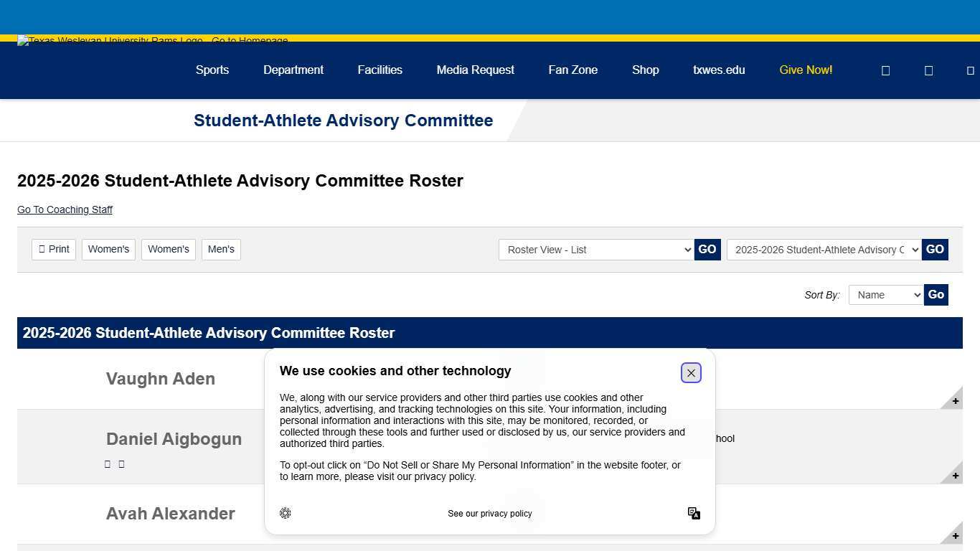Viewport: 980px width, 551px height.
Task: Open the Go To Coaching Staff link
Action: click(65, 209)
